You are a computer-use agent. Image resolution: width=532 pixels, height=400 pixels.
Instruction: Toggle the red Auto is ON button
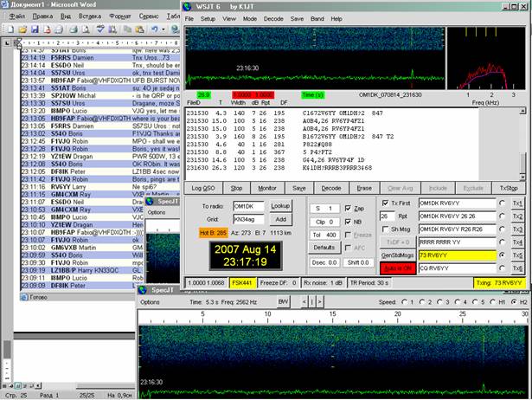[397, 268]
